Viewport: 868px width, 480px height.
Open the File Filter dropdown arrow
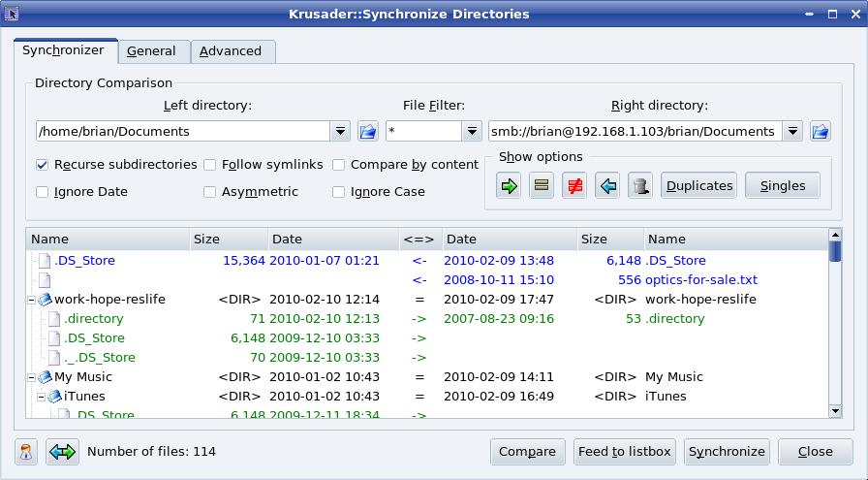point(472,131)
